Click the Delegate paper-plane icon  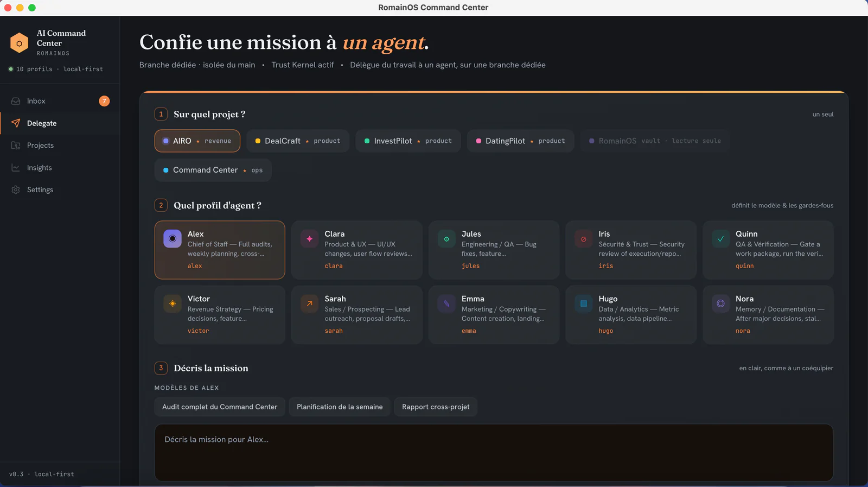16,123
